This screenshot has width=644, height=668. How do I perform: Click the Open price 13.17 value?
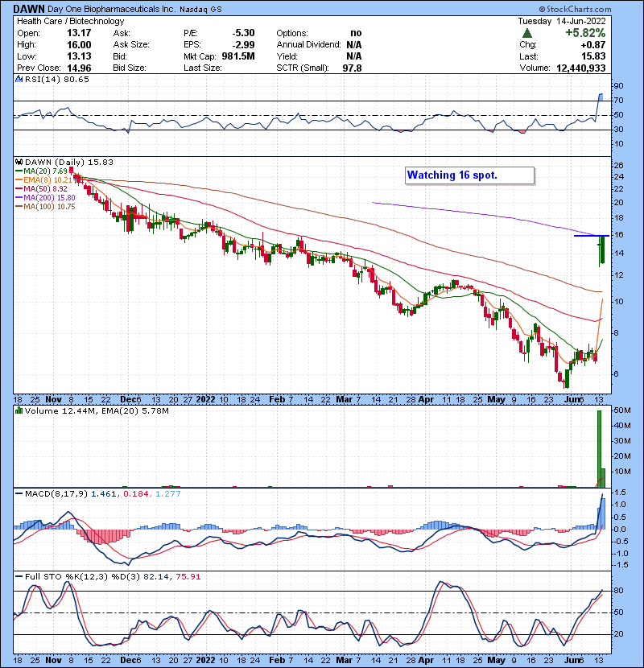point(79,33)
